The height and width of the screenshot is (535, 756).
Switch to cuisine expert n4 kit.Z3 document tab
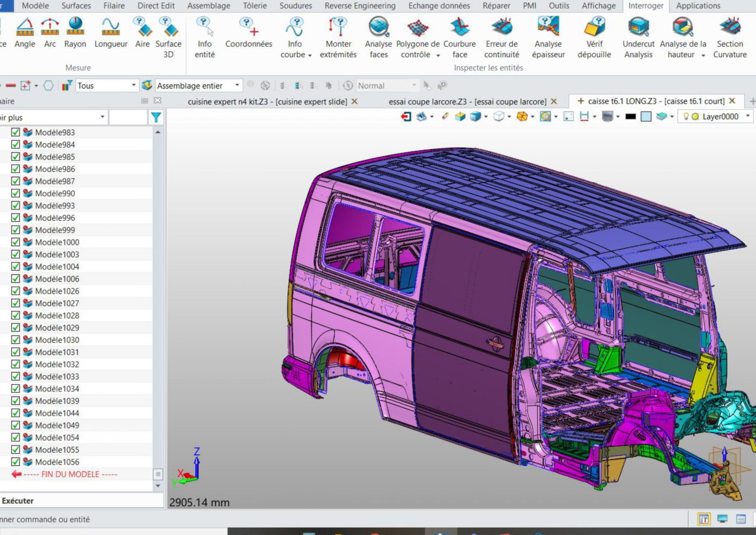tap(267, 102)
